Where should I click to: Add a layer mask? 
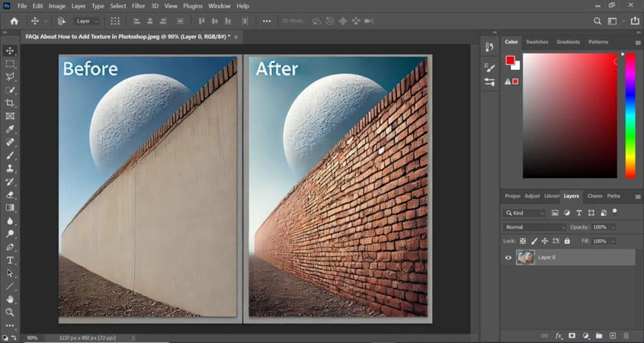[x=572, y=335]
